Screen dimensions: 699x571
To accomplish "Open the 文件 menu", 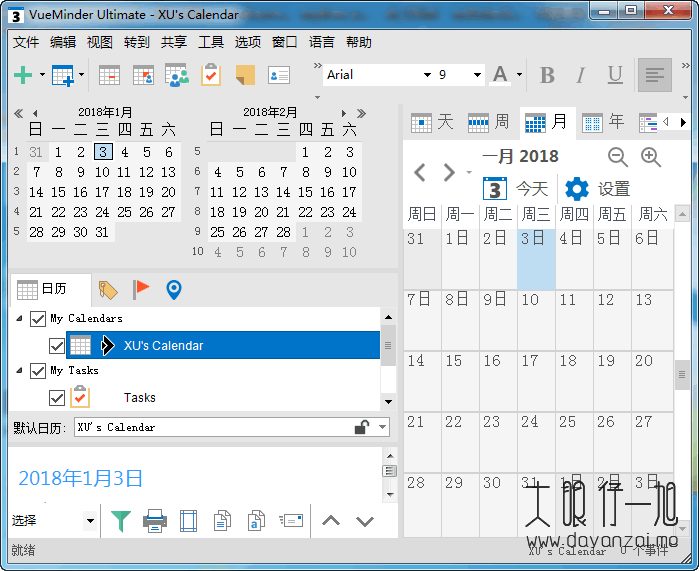I will (x=26, y=42).
